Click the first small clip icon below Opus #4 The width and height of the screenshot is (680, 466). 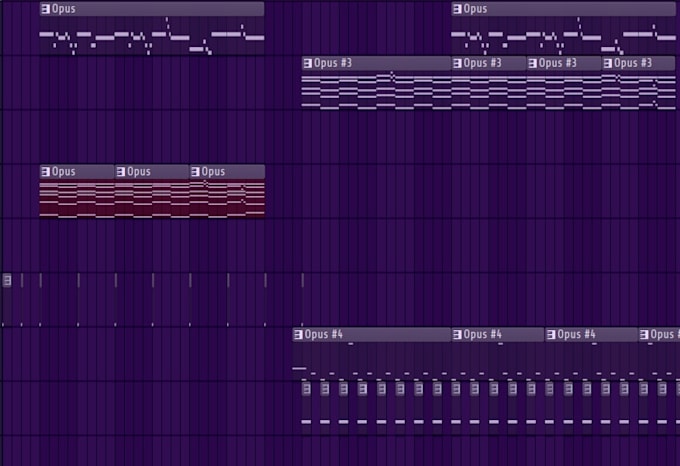306,389
